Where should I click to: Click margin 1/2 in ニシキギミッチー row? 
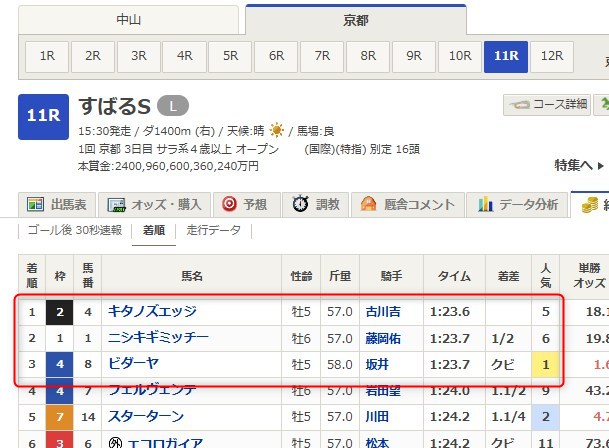click(x=503, y=338)
